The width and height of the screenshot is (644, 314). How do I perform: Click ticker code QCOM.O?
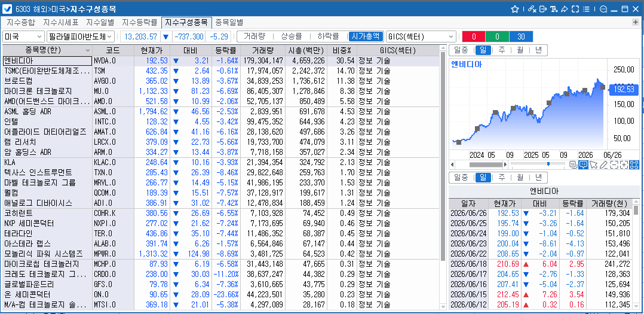(x=105, y=193)
